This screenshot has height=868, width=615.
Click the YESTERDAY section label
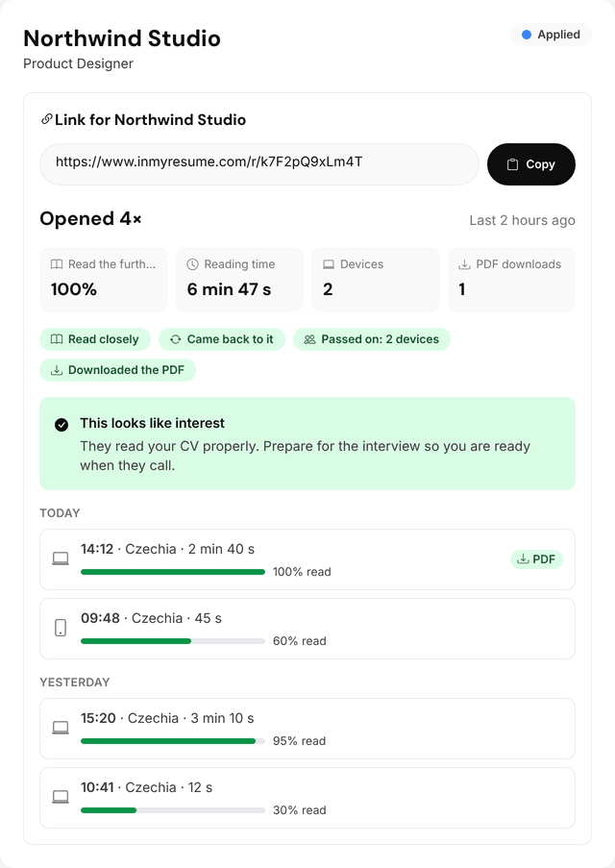pyautogui.click(x=75, y=682)
